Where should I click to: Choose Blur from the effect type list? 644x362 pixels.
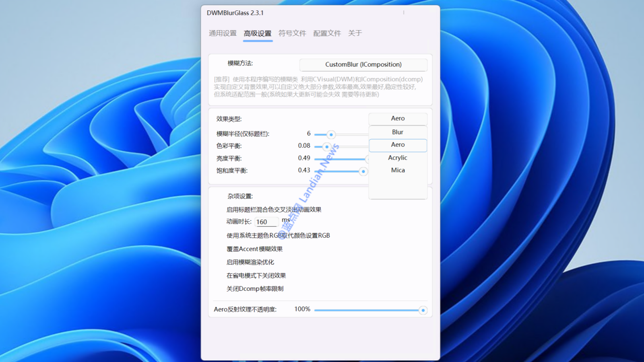pyautogui.click(x=398, y=132)
